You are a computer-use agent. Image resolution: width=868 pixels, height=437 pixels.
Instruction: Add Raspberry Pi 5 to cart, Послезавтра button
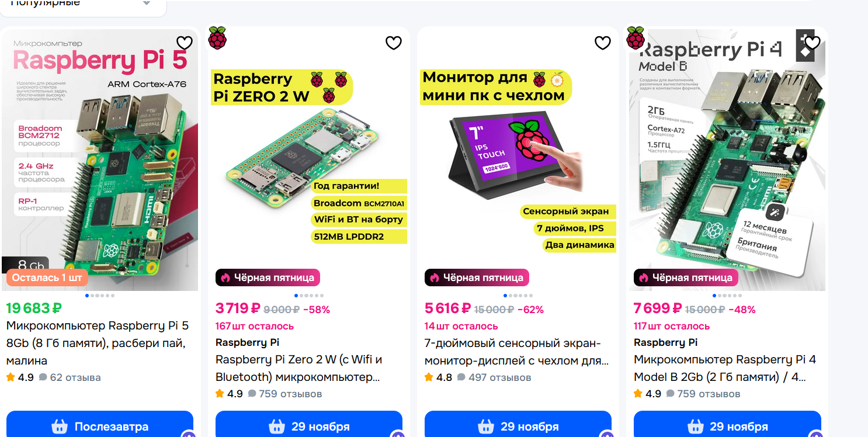pos(100,426)
